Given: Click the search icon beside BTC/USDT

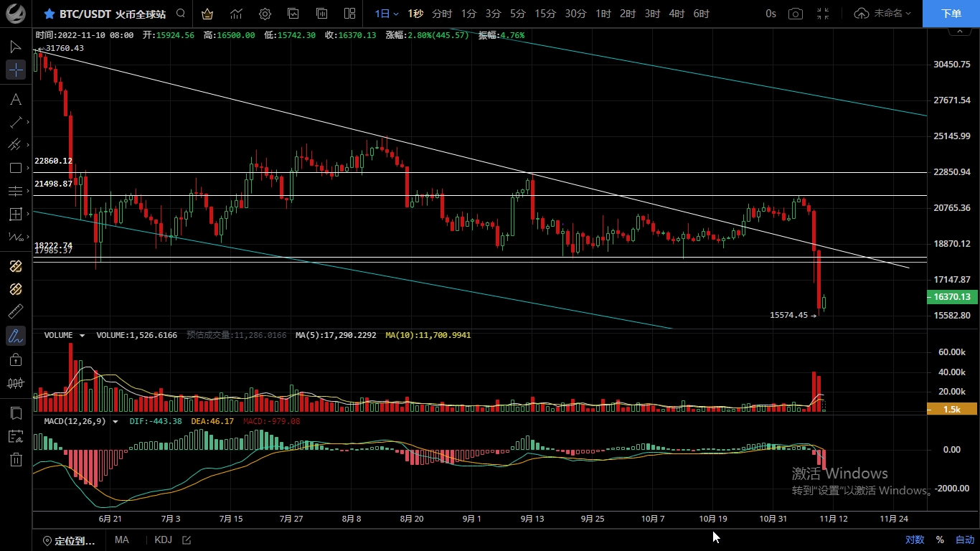Looking at the screenshot, I should click(181, 14).
